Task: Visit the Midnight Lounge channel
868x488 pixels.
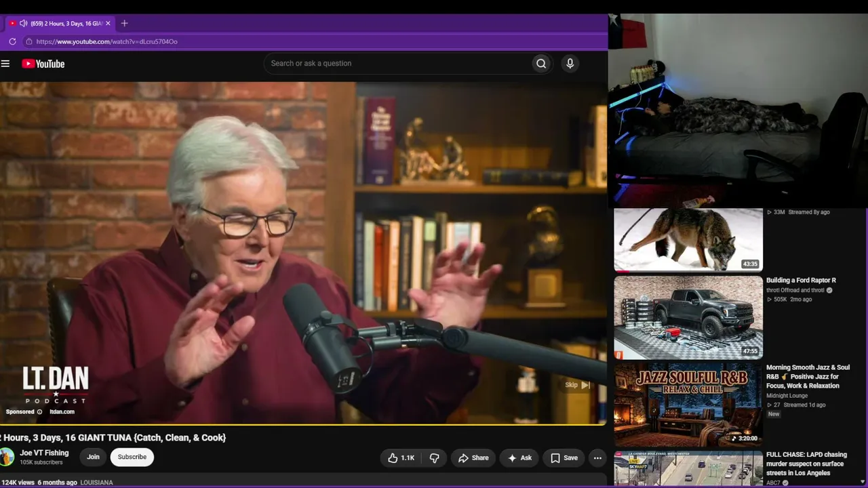Action: pyautogui.click(x=787, y=396)
